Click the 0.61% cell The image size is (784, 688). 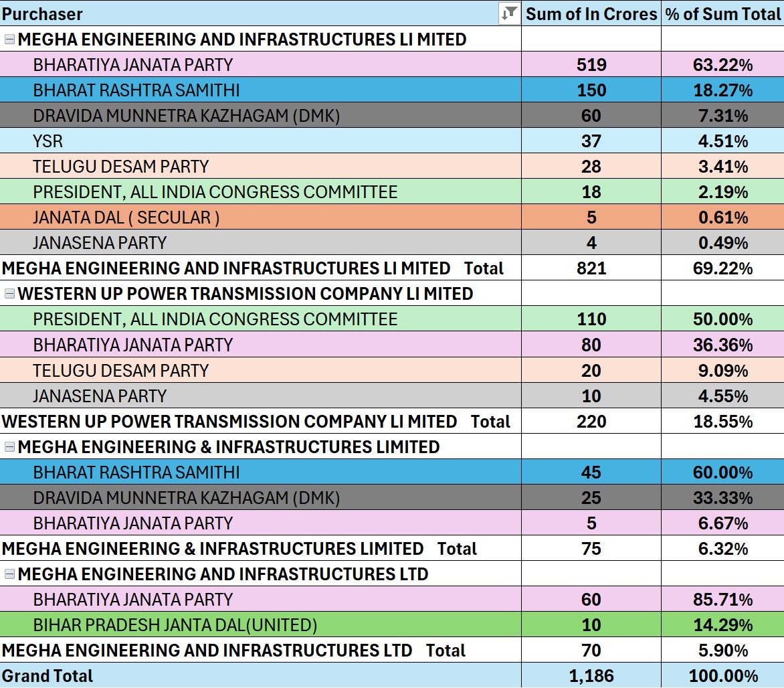(722, 217)
